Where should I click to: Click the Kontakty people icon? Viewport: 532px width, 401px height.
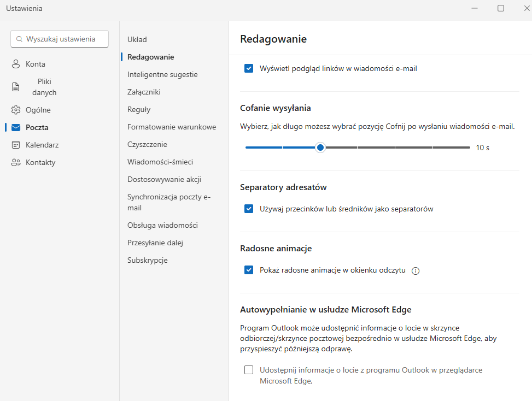click(x=16, y=162)
